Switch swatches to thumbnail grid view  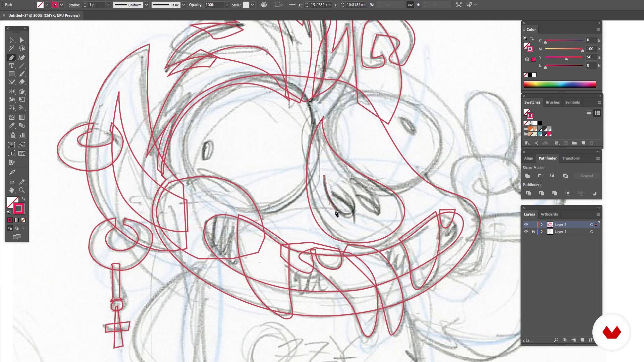coord(597,113)
